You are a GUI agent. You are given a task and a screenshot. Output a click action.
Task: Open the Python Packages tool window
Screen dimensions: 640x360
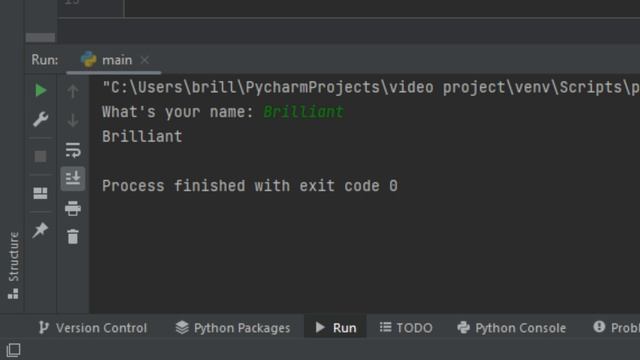(x=233, y=328)
